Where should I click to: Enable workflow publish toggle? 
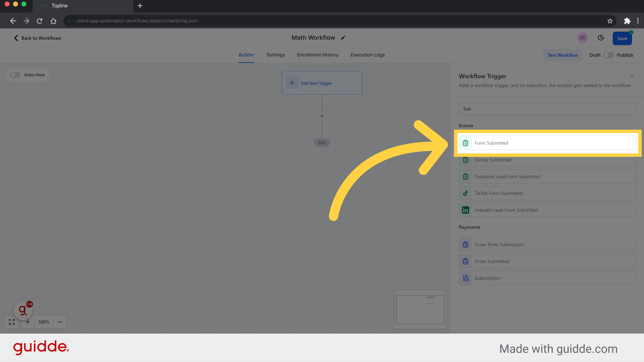(609, 55)
